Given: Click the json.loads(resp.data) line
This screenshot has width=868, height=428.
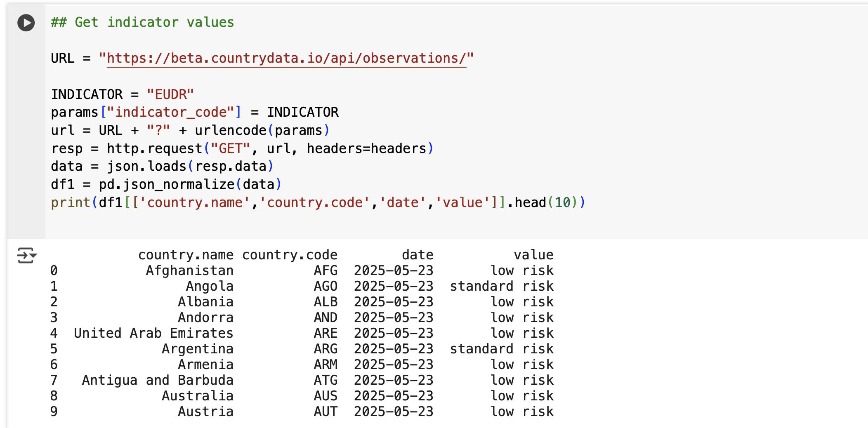Looking at the screenshot, I should tap(162, 167).
